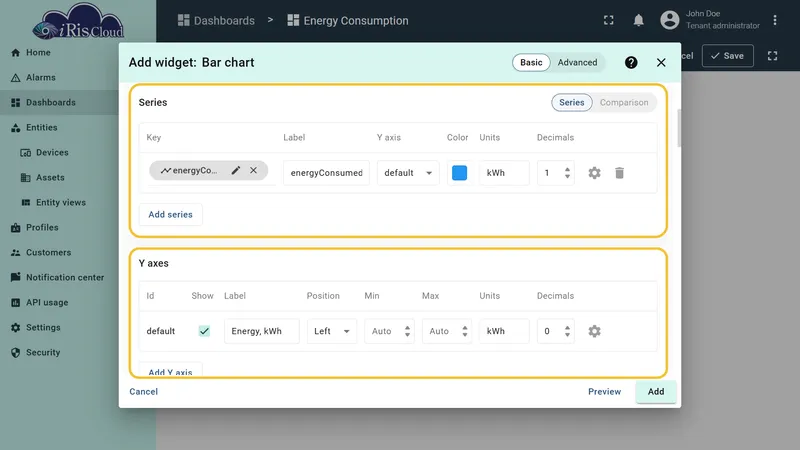Open the user menu three-dots icon
The image size is (800, 450).
(775, 20)
